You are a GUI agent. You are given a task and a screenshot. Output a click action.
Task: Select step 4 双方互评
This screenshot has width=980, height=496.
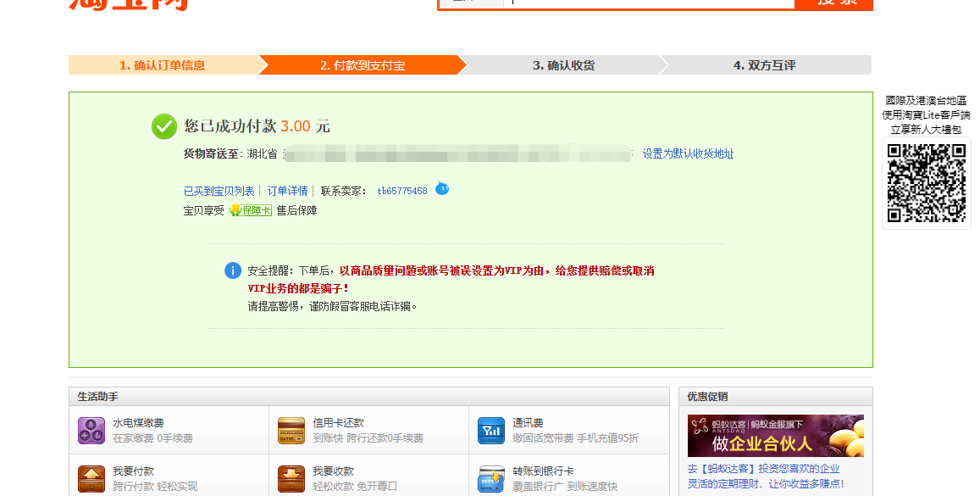(764, 65)
